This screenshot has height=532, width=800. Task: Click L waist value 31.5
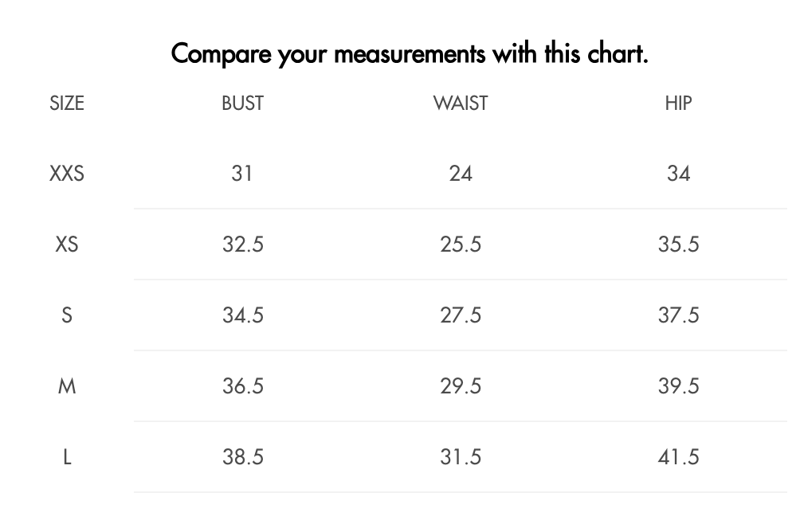click(461, 457)
